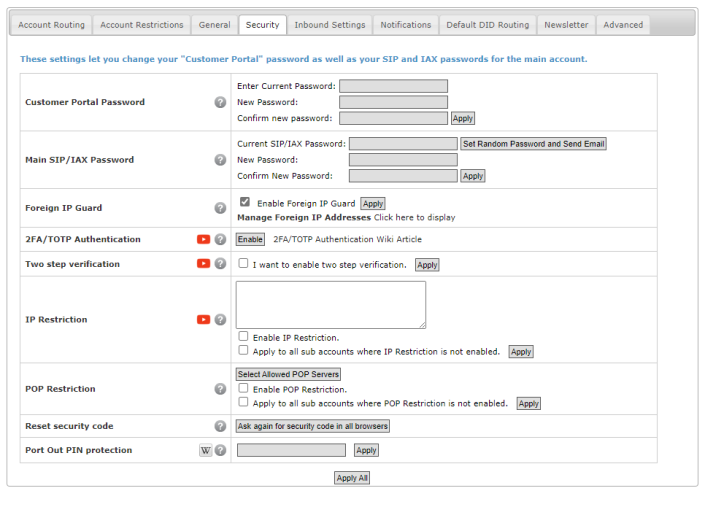Play YouTube video for 2FA/TOTP Authentication
The height and width of the screenshot is (507, 705).
(204, 240)
